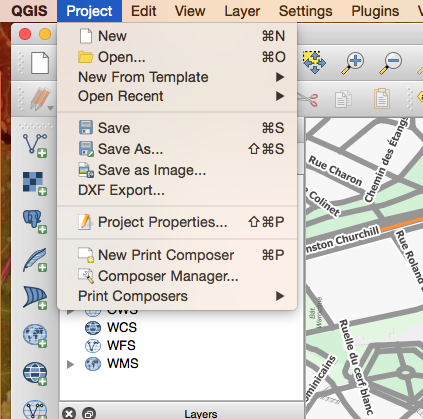The width and height of the screenshot is (423, 419).
Task: Click the Copy Features icon
Action: click(x=343, y=99)
